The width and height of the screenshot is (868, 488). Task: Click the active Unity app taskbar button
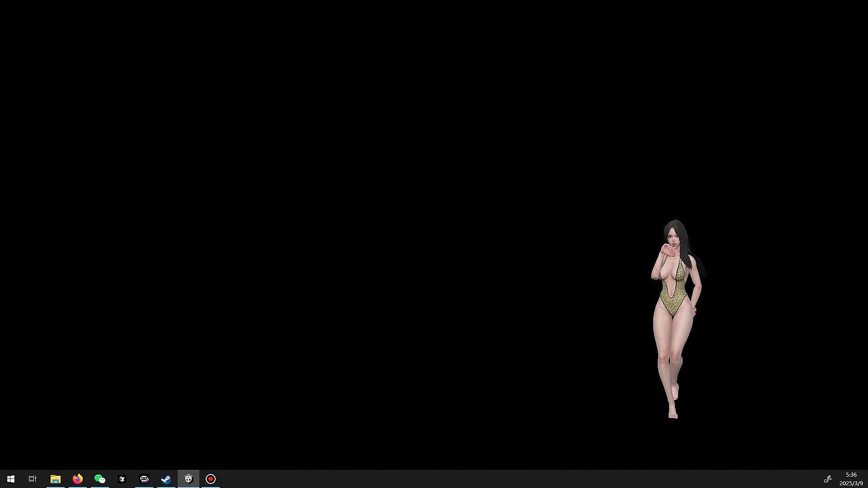tap(189, 479)
